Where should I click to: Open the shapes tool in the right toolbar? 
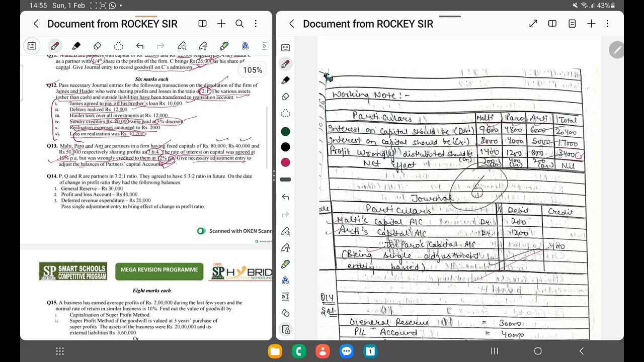(285, 313)
